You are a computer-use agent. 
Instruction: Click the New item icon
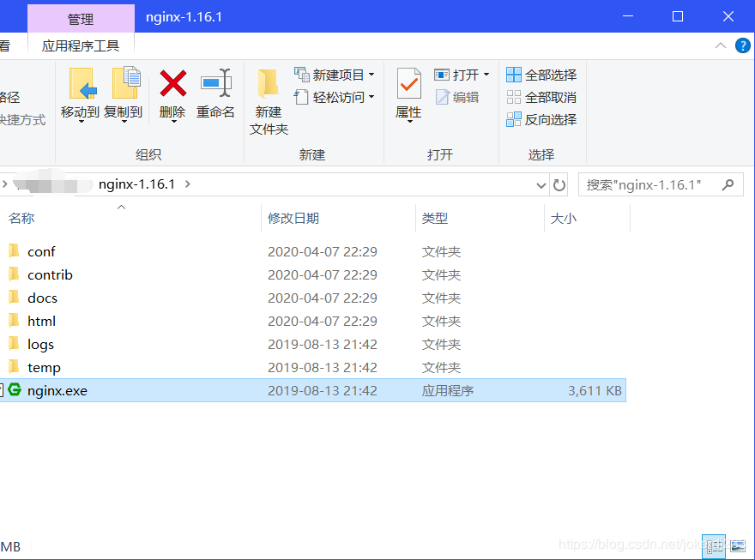301,75
